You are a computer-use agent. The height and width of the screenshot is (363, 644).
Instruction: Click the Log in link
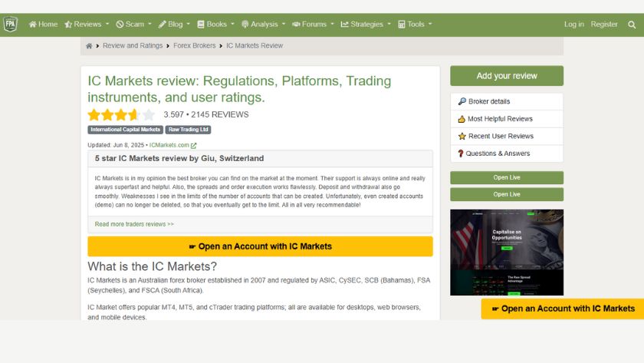[573, 25]
